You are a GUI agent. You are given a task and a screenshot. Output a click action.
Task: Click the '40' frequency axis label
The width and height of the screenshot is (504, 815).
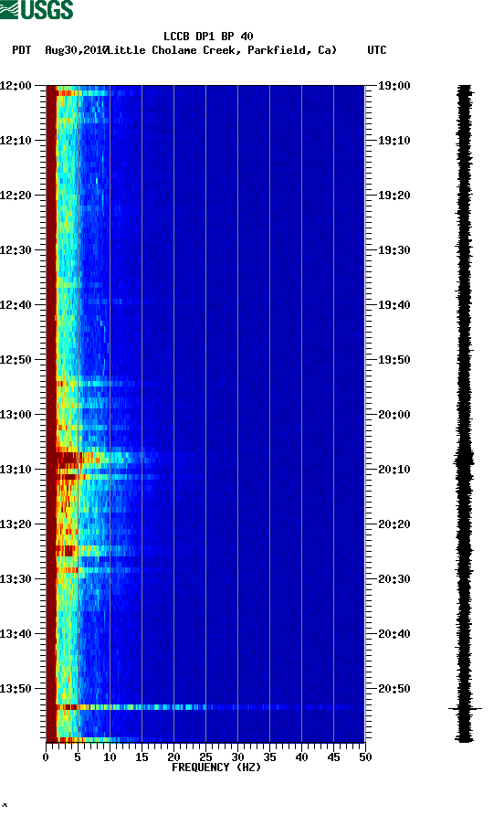coord(301,757)
